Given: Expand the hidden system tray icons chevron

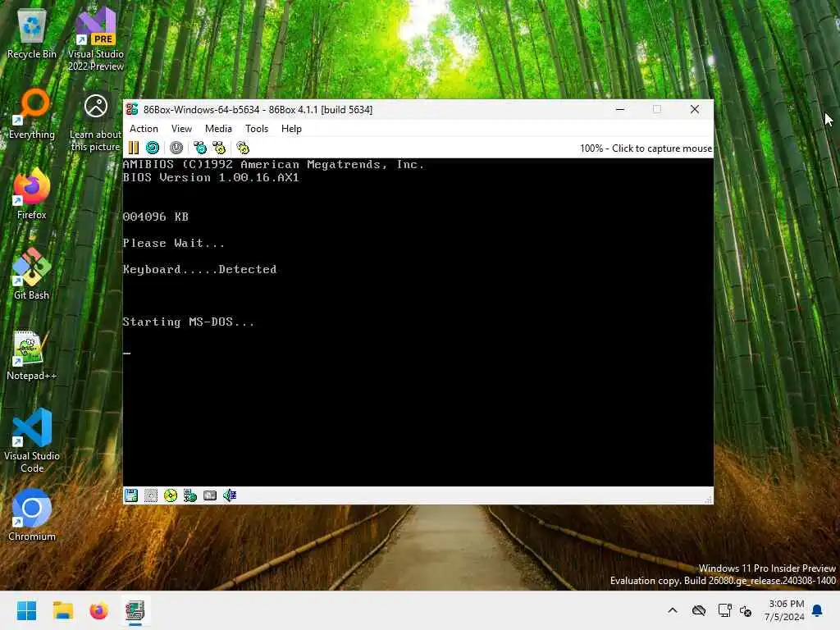Looking at the screenshot, I should (673, 610).
